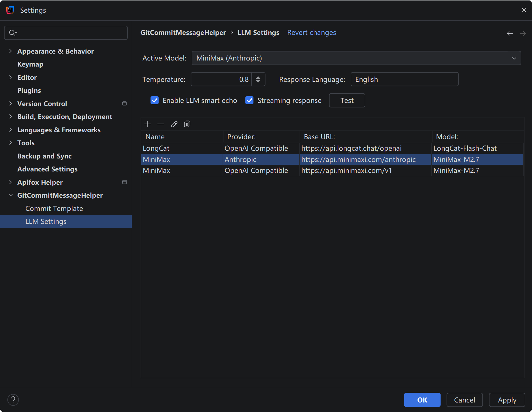
Task: Close the Settings dialog
Action: coord(524,10)
